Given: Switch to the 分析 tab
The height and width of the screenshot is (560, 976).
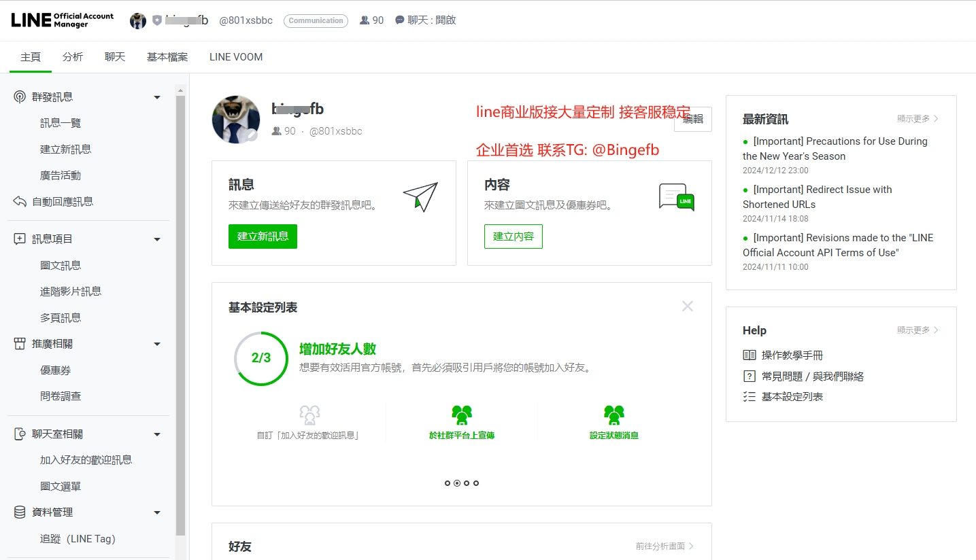Looking at the screenshot, I should (73, 57).
